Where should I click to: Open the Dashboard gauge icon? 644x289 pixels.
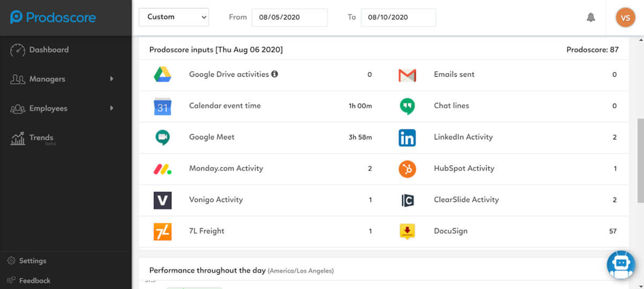18,50
